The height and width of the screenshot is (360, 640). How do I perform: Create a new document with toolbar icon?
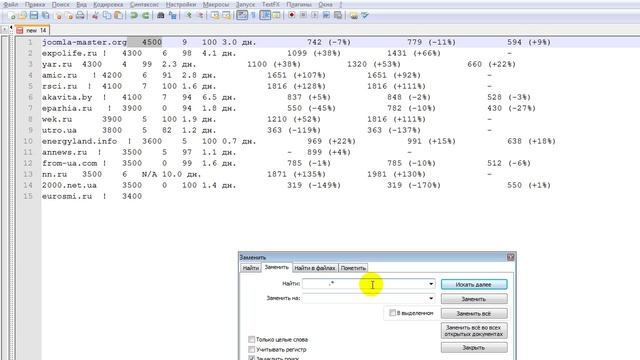pyautogui.click(x=12, y=16)
